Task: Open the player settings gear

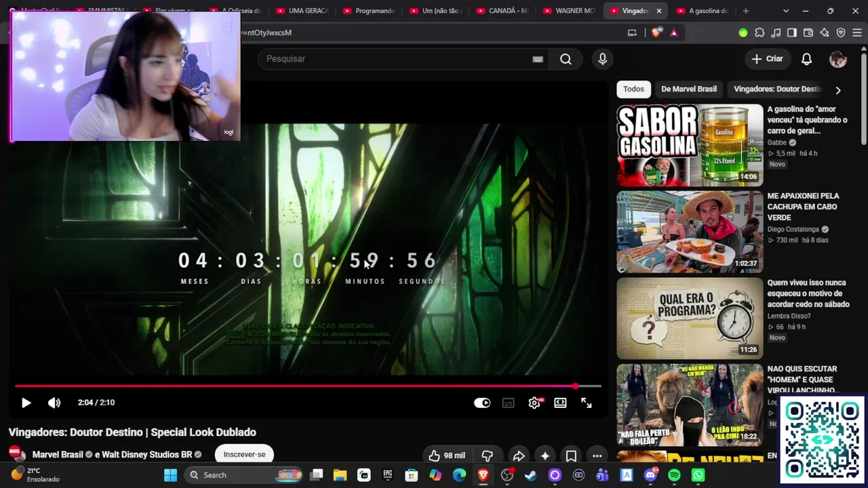Action: (x=534, y=403)
